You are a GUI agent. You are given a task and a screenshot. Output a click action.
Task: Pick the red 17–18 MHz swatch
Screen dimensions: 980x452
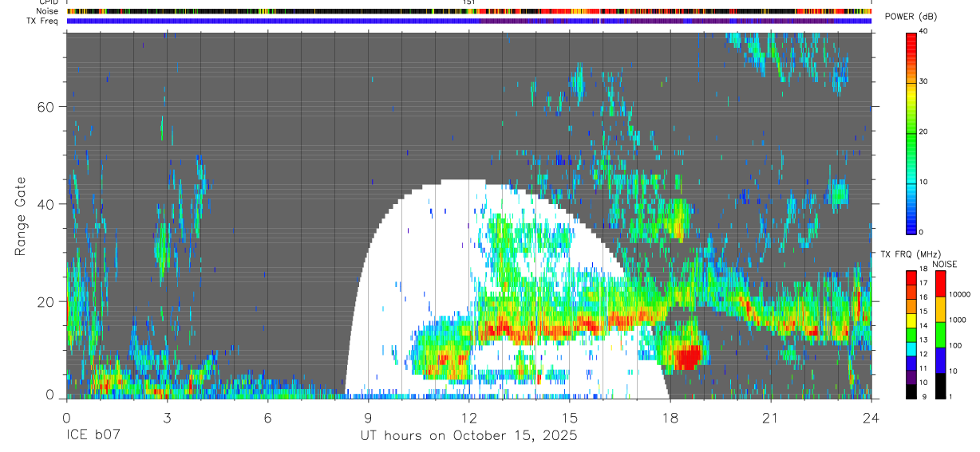[x=911, y=277]
